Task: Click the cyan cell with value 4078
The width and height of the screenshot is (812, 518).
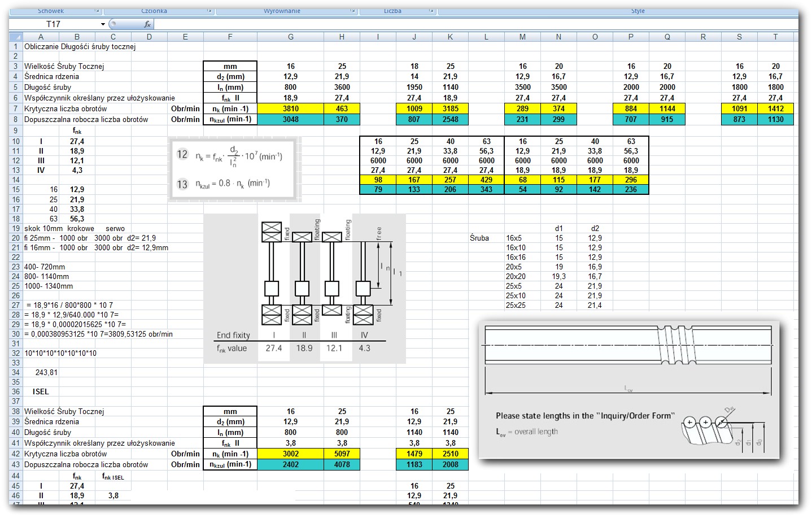Action: (342, 464)
